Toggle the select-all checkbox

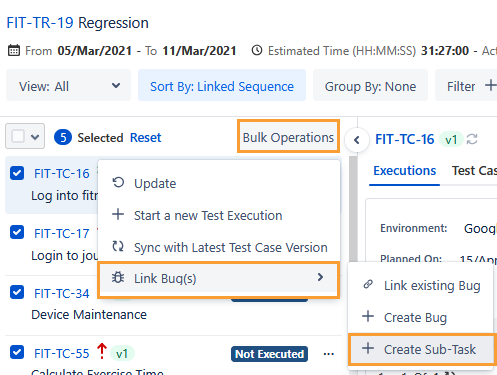pos(18,136)
